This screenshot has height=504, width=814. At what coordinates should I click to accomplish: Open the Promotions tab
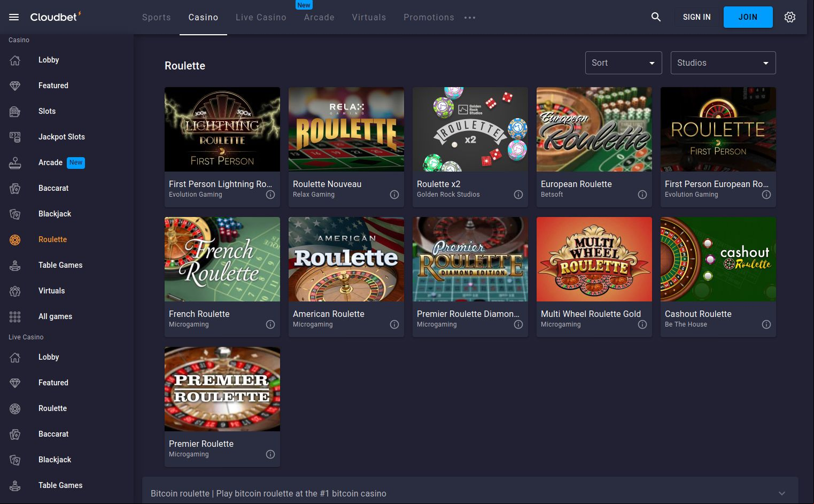429,17
